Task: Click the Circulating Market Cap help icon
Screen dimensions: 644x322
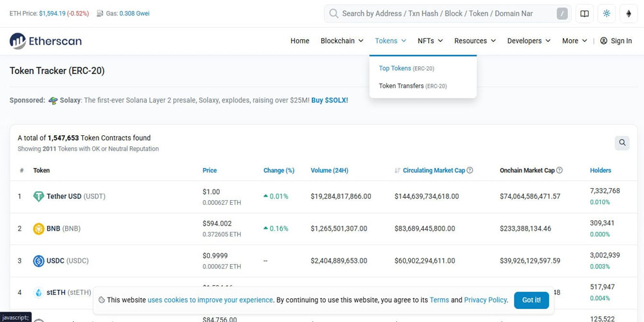Action: 469,171
